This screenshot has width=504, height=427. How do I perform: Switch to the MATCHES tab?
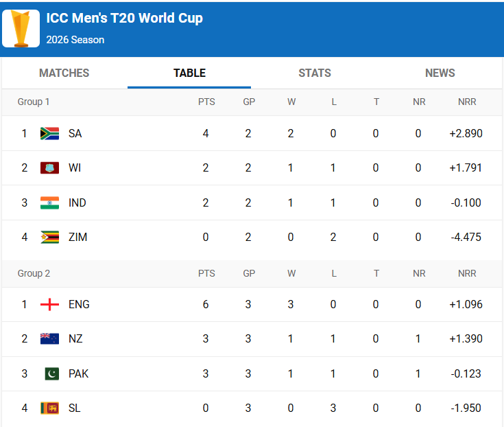(x=64, y=73)
